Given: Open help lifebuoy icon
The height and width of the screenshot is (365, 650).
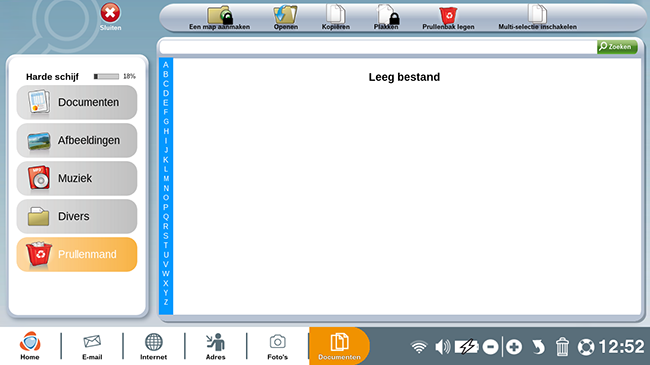Looking at the screenshot, I should click(x=586, y=347).
